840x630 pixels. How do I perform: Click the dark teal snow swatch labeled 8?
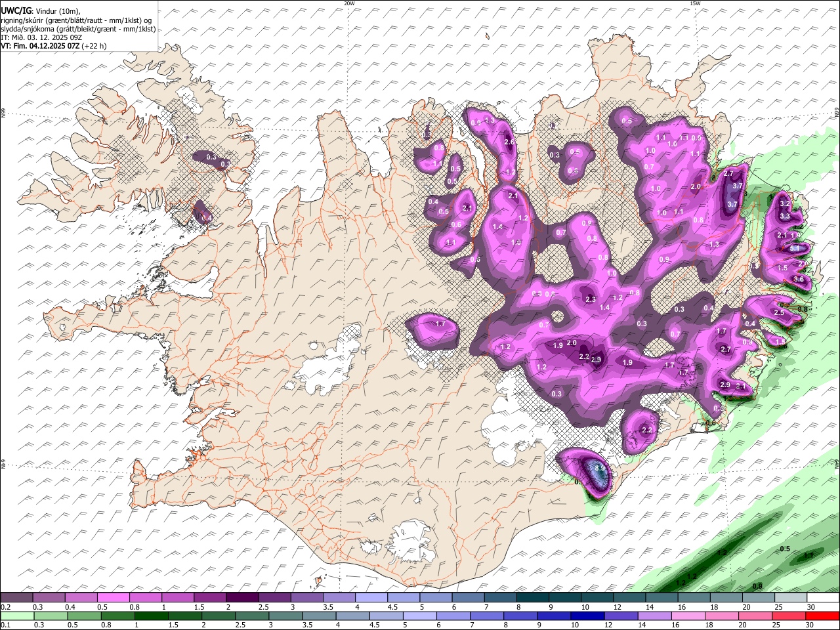click(x=532, y=598)
